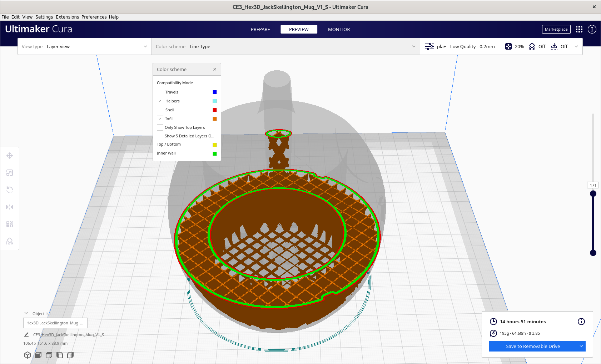Select the Scale tool in left toolbar

click(10, 173)
